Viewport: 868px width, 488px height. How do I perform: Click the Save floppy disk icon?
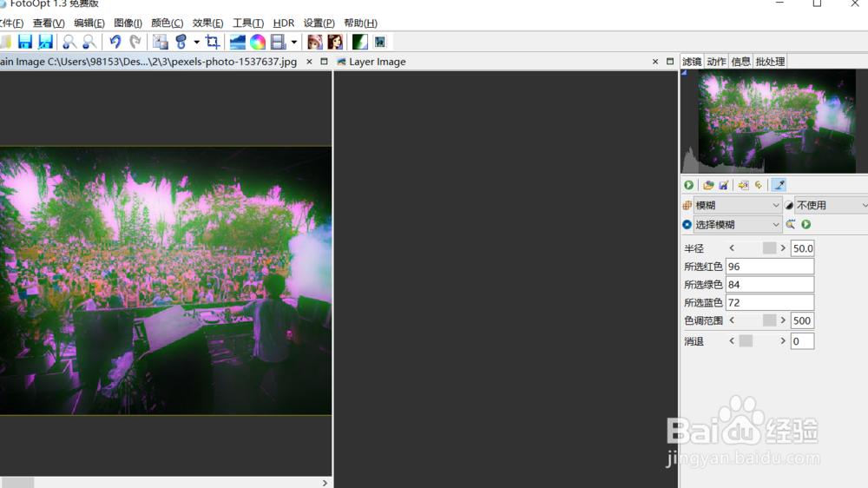pos(25,42)
